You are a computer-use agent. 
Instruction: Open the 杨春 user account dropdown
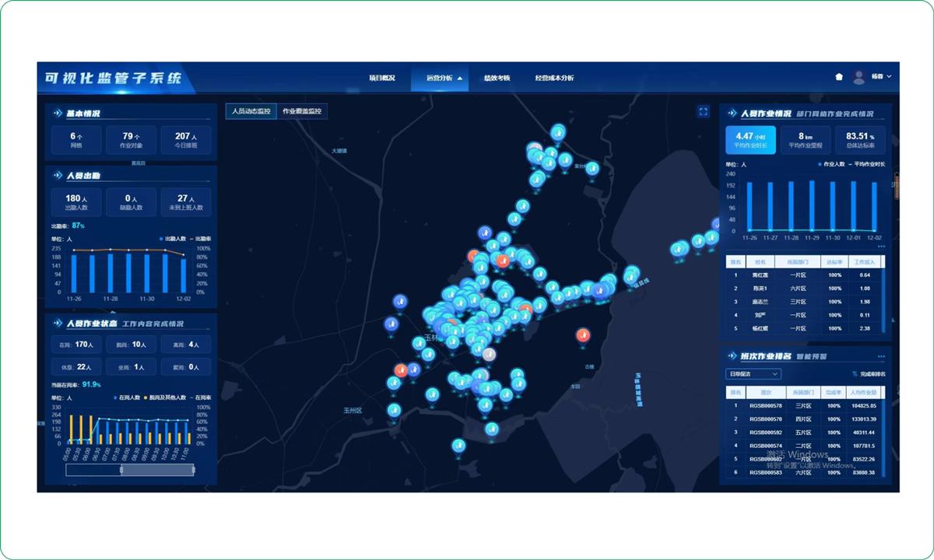coord(881,77)
